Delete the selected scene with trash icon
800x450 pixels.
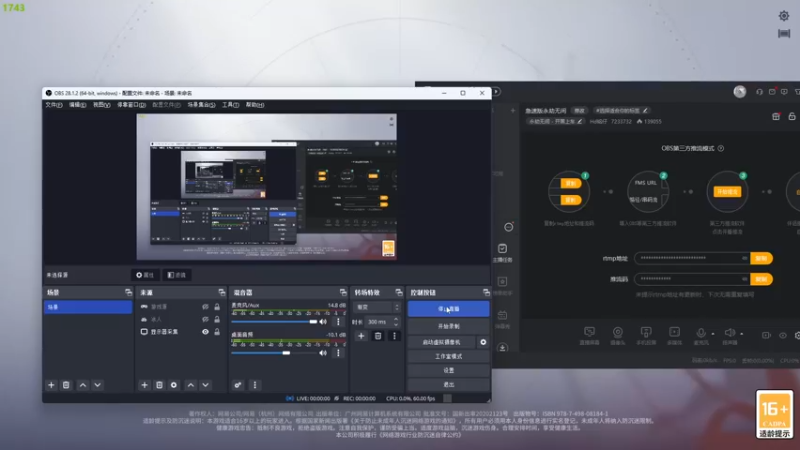[x=66, y=385]
